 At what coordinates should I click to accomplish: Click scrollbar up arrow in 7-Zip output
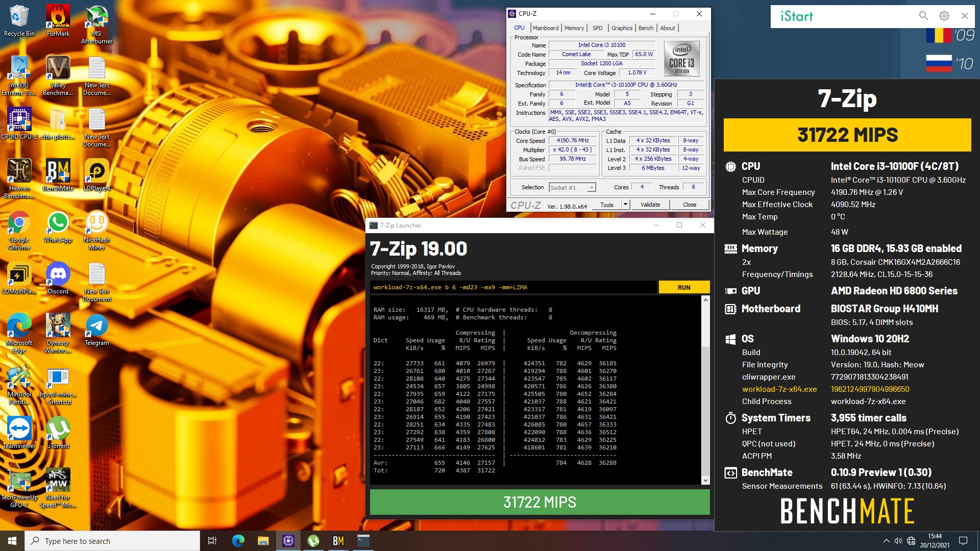[705, 300]
